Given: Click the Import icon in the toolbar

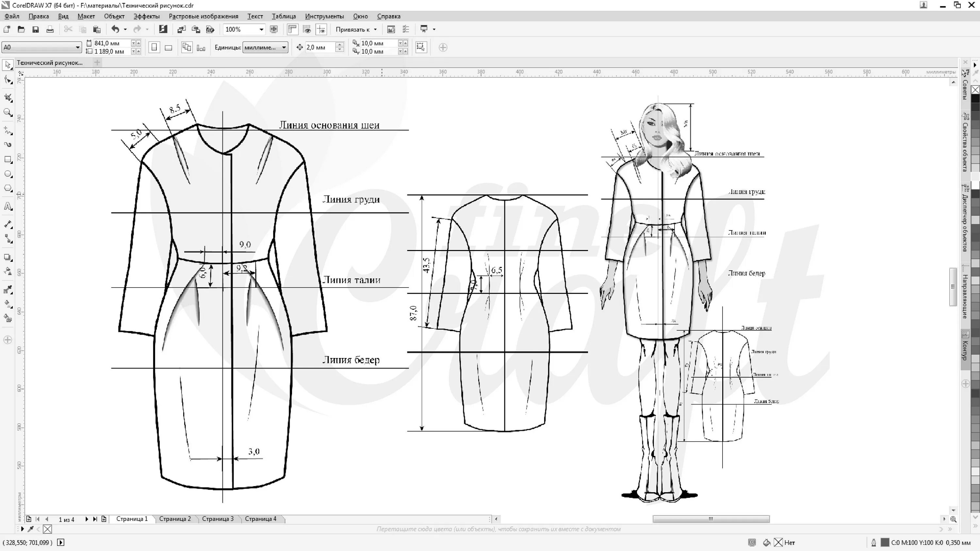Looking at the screenshot, I should click(182, 29).
